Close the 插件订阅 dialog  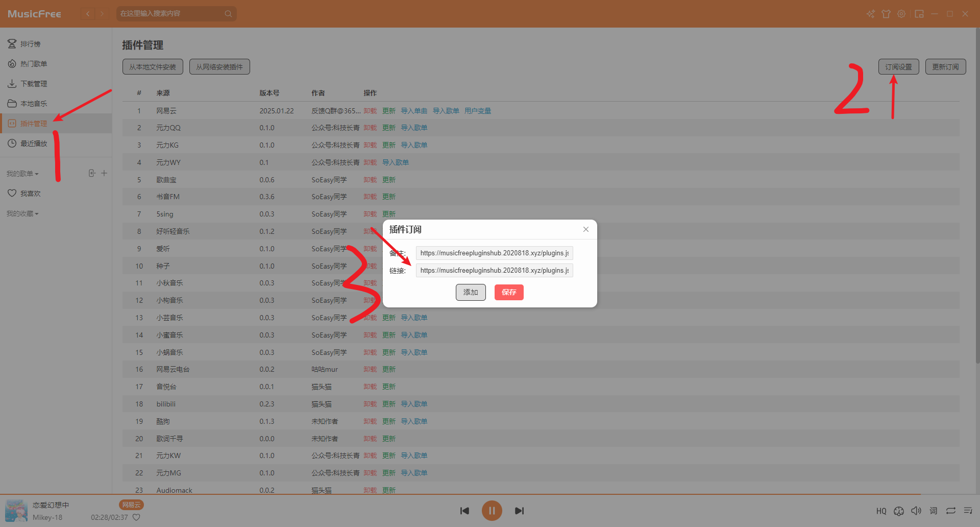(586, 229)
